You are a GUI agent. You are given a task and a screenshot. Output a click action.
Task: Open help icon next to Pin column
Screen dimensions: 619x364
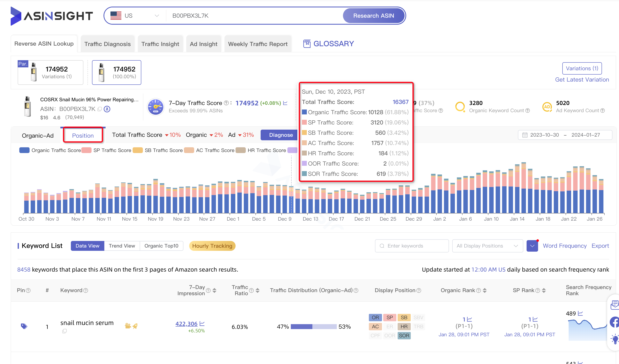click(x=28, y=290)
